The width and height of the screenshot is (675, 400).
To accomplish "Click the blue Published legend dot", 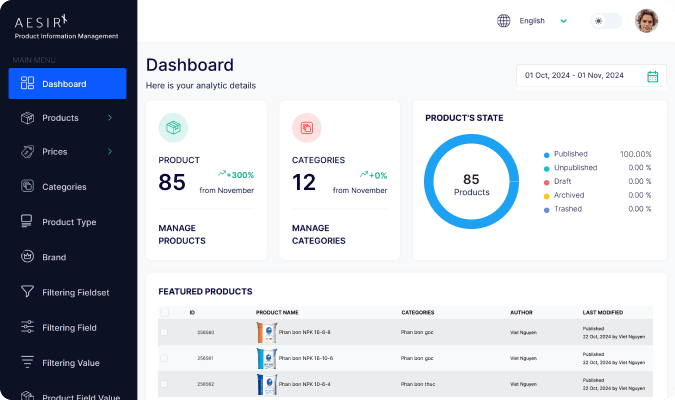I will pyautogui.click(x=546, y=155).
